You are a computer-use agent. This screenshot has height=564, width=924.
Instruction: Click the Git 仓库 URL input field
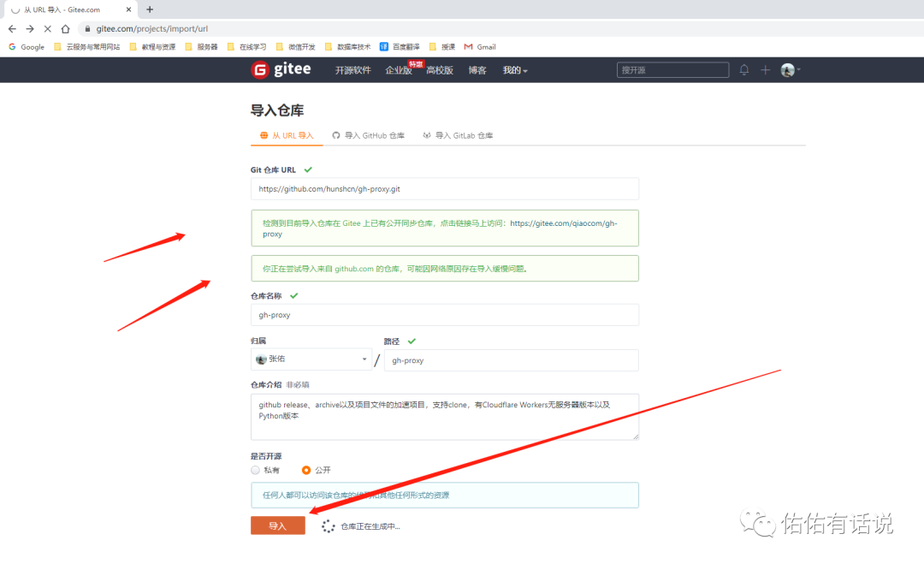(444, 189)
